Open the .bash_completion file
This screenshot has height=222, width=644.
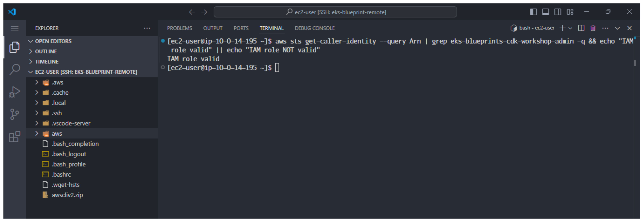(92, 144)
